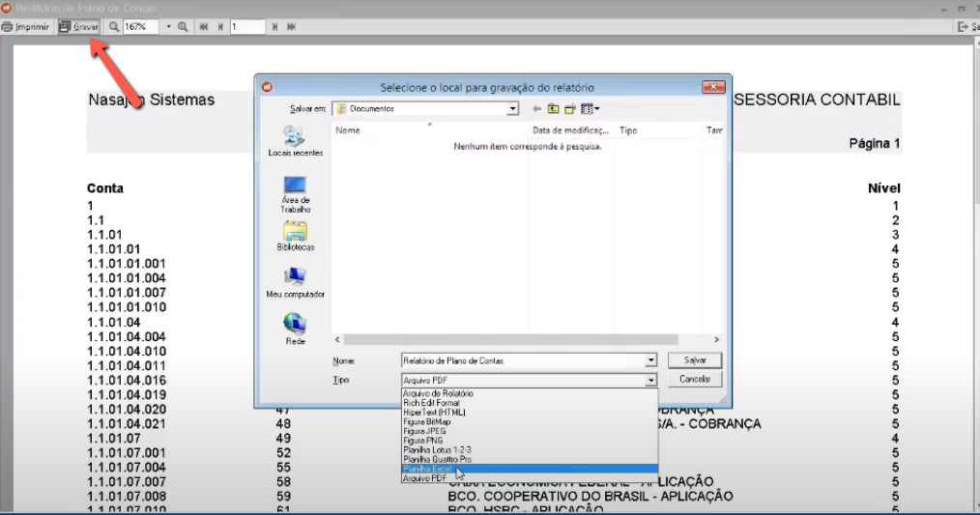Click the zoom out magnifier icon

114,27
